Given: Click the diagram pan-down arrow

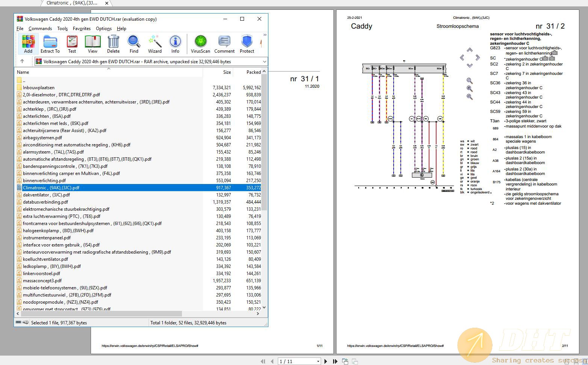Looking at the screenshot, I should [470, 65].
